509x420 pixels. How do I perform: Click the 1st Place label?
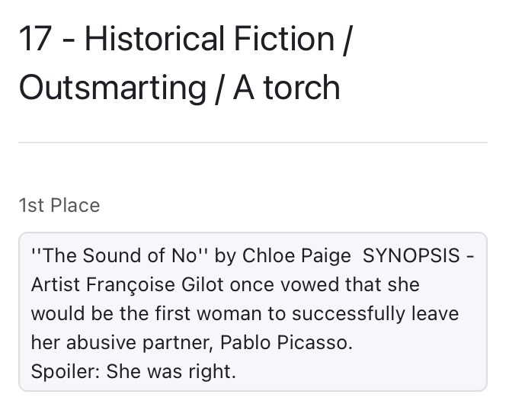[x=59, y=205]
